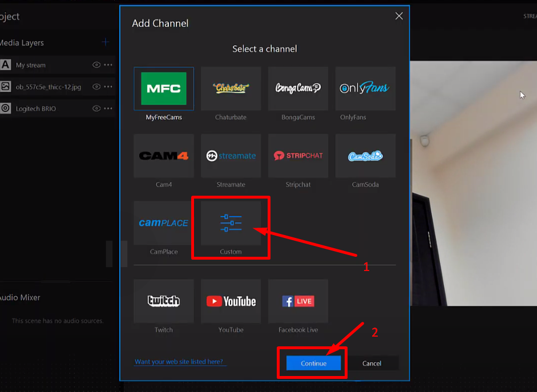Screen dimensions: 537x392
Task: Choose the YouTube channel tile
Action: tap(231, 301)
